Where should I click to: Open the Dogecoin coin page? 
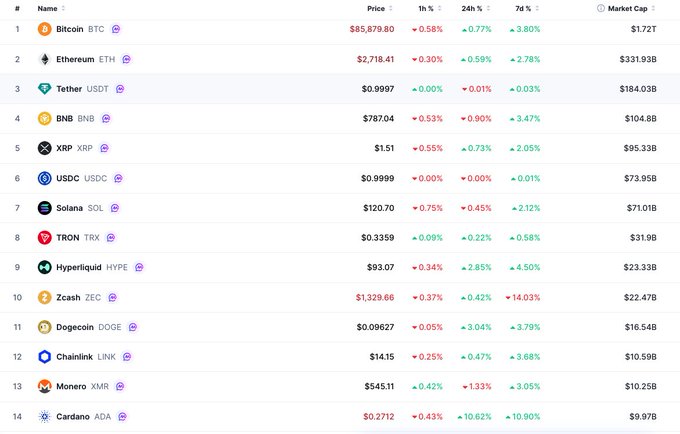pos(75,327)
